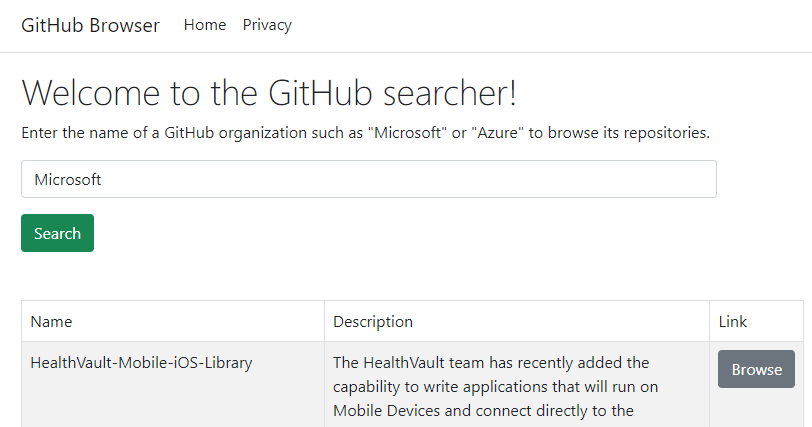This screenshot has width=812, height=427.
Task: Select the HealthVault-Mobile-iOS-Library name cell
Action: click(x=141, y=363)
